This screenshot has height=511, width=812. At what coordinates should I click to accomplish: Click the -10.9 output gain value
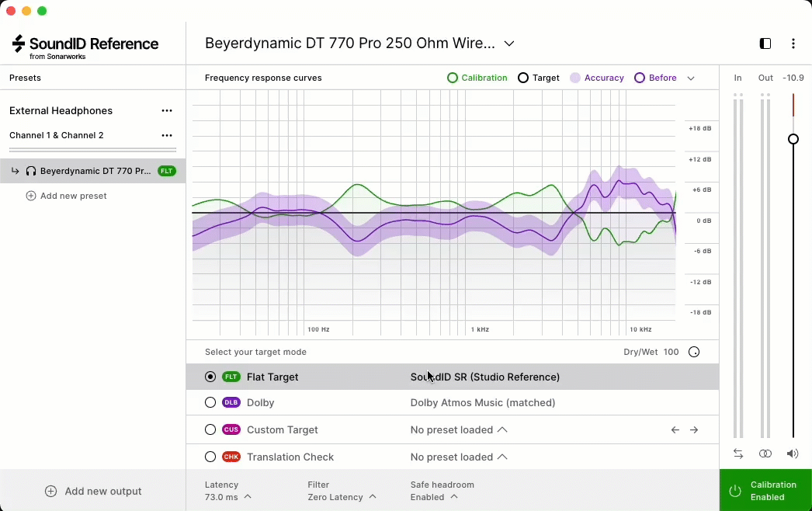[793, 78]
